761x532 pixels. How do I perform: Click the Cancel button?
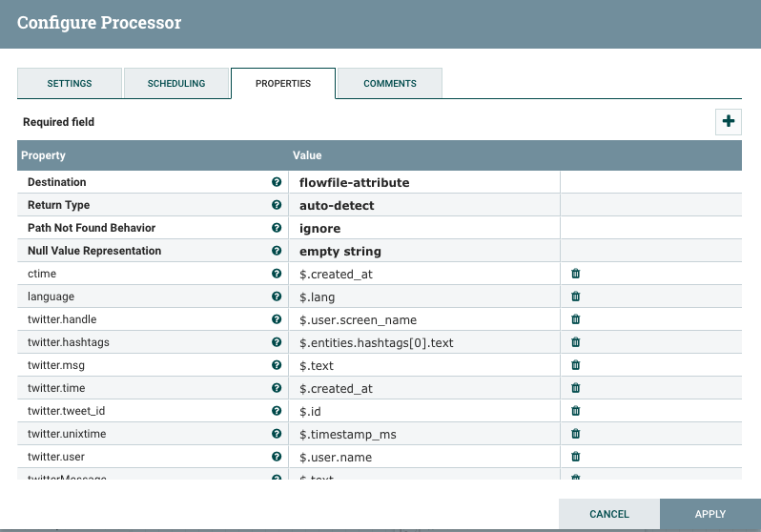tap(609, 514)
